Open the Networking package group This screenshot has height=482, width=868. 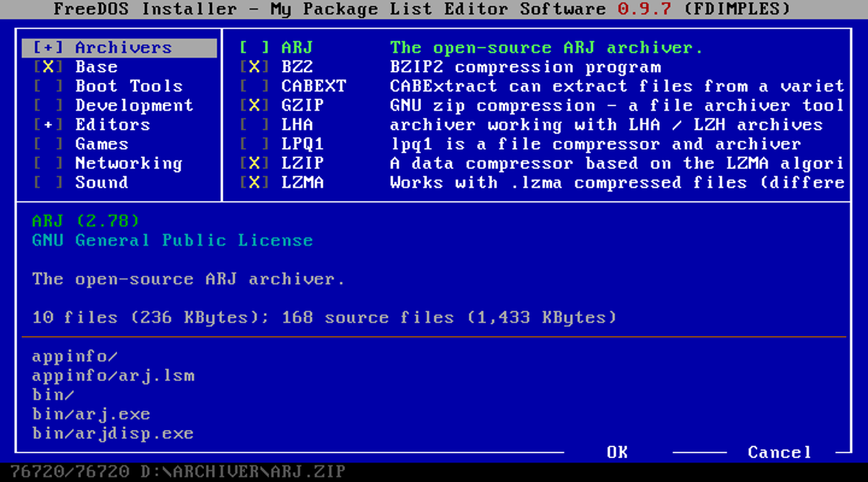click(x=129, y=163)
